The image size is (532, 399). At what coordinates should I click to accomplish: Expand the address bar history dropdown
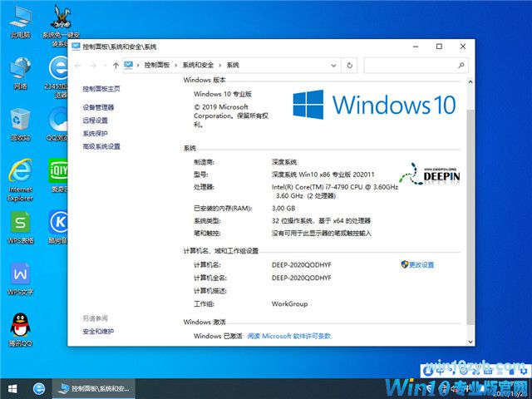pyautogui.click(x=333, y=66)
